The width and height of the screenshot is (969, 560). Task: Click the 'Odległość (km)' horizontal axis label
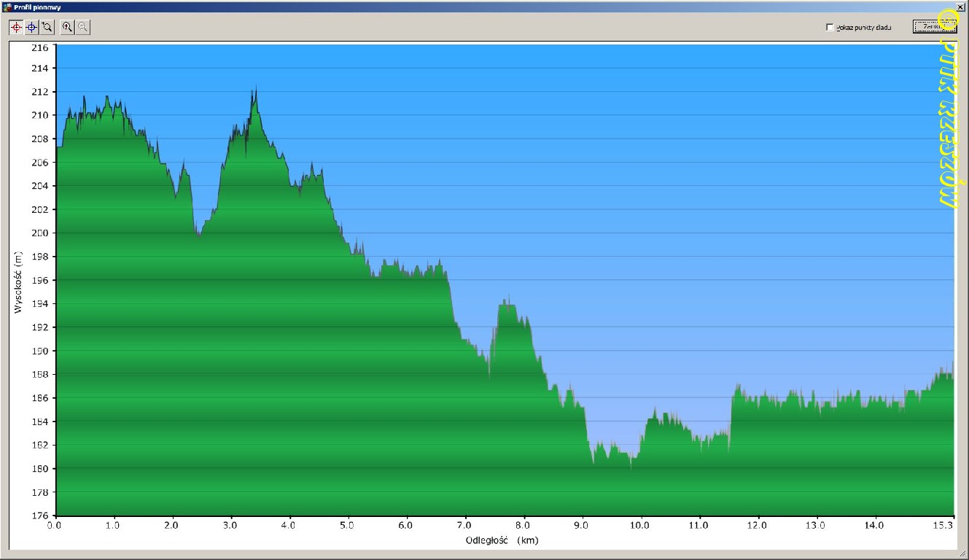pyautogui.click(x=502, y=540)
